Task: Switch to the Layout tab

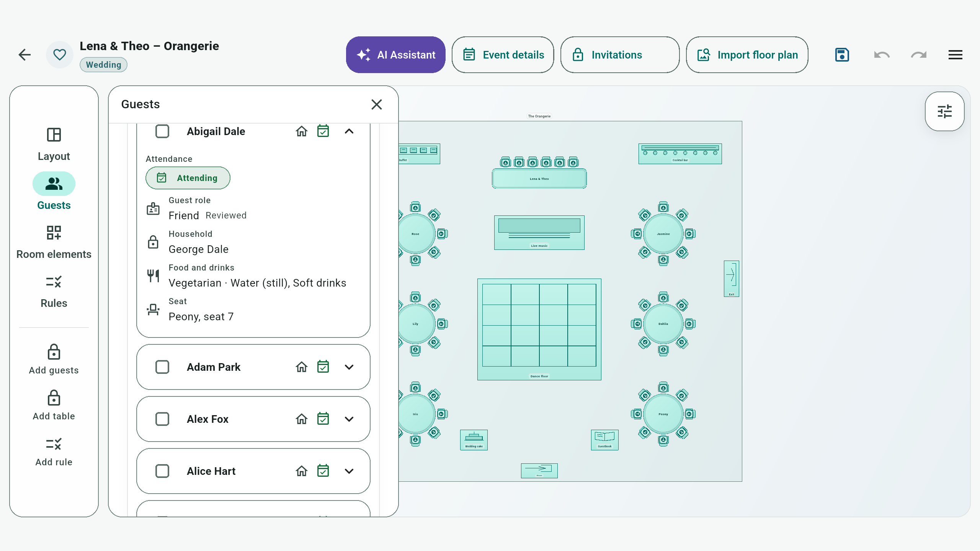Action: coord(54,144)
